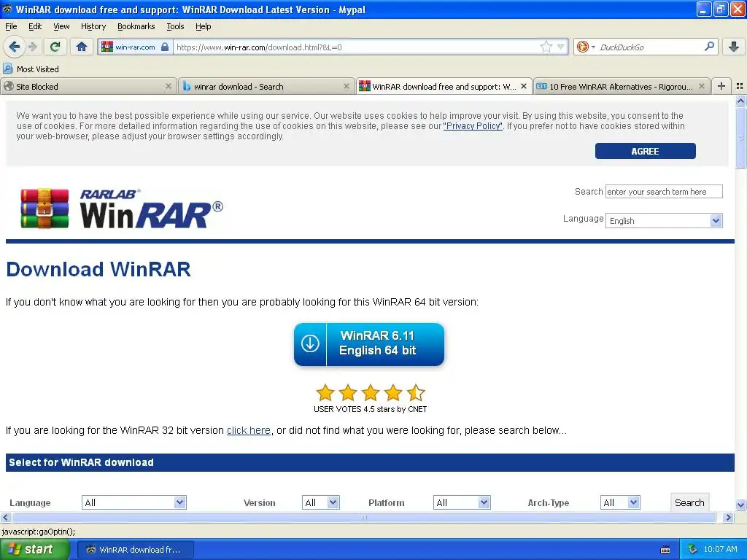Reload the current page
The height and width of the screenshot is (560, 747).
tap(55, 47)
